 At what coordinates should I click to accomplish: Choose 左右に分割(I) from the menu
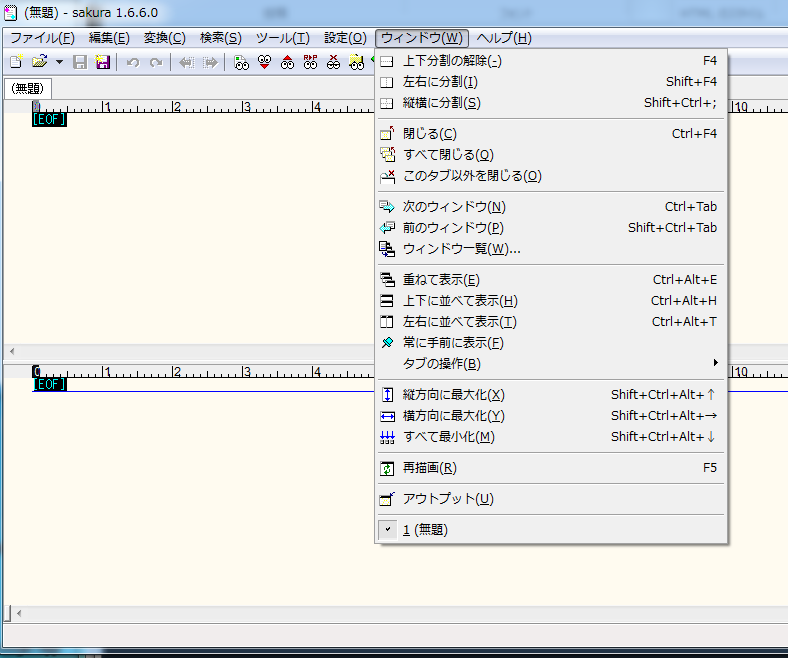point(550,82)
